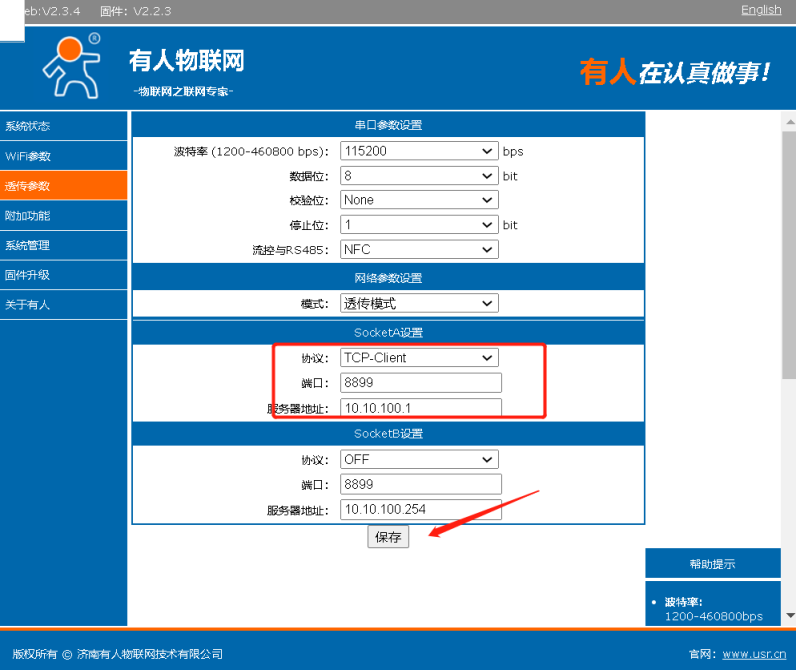Viewport: 796px width, 670px height.
Task: Click the SocketB port input field
Action: click(x=420, y=484)
